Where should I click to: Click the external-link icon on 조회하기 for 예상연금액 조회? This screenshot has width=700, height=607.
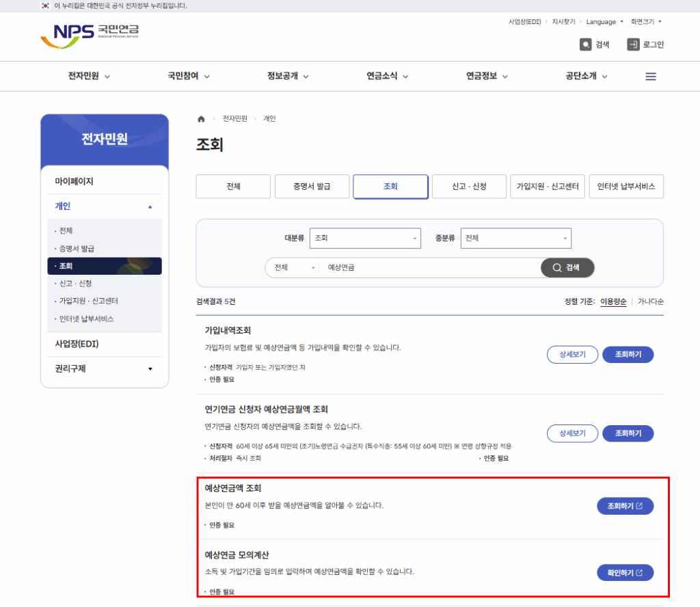[641, 506]
